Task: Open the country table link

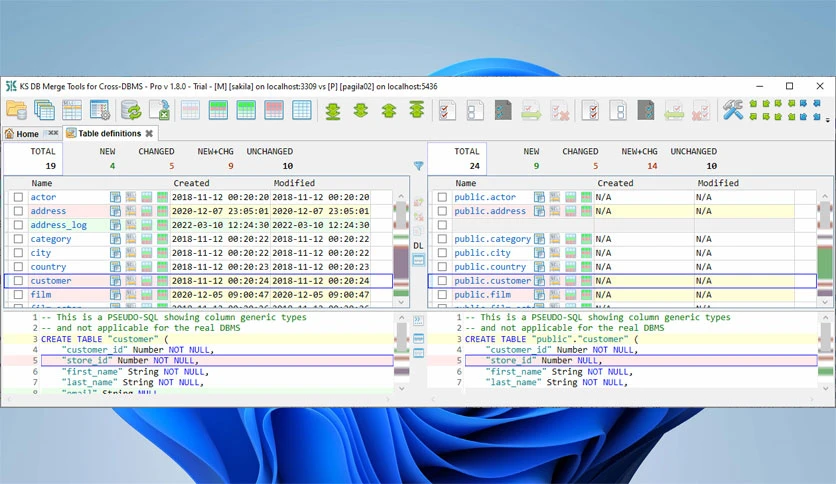Action: click(48, 267)
